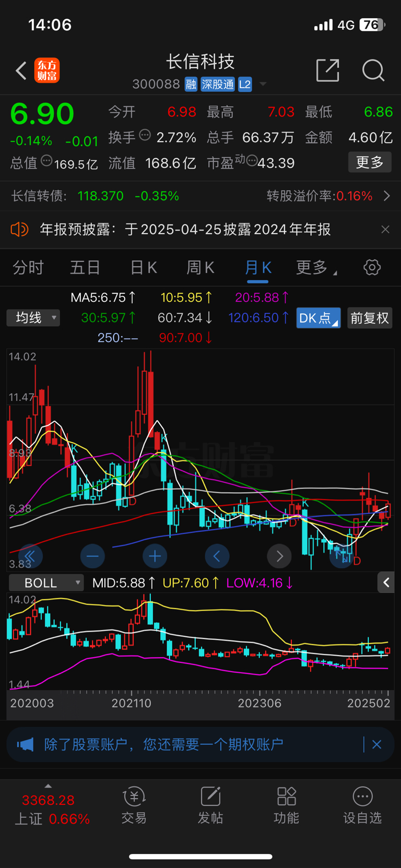
Task: Tap the 60:7.34 moving average value
Action: tap(185, 317)
